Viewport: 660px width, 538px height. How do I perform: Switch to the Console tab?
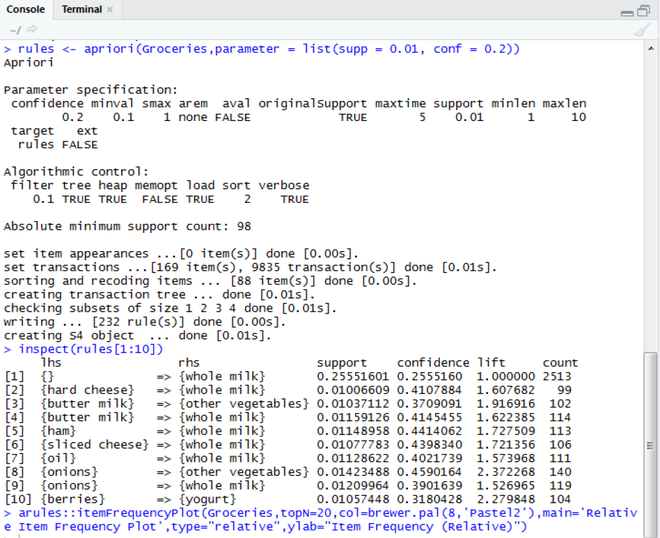click(x=25, y=9)
